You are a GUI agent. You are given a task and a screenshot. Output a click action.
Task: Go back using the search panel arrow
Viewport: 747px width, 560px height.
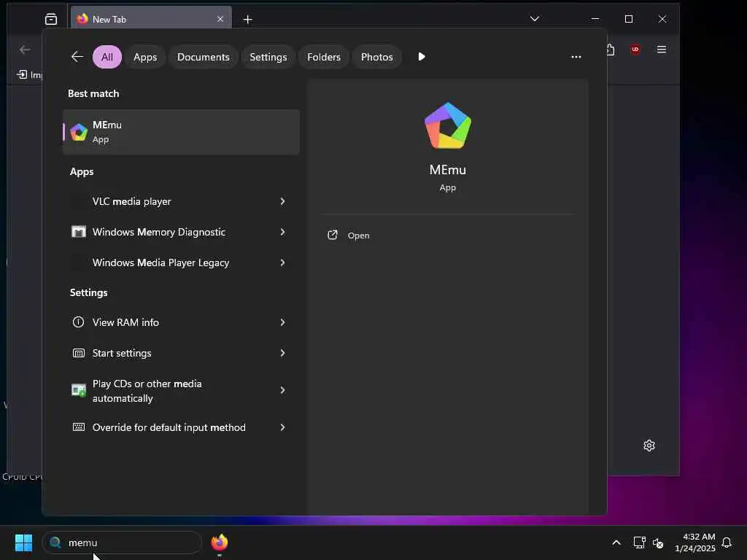pyautogui.click(x=77, y=57)
